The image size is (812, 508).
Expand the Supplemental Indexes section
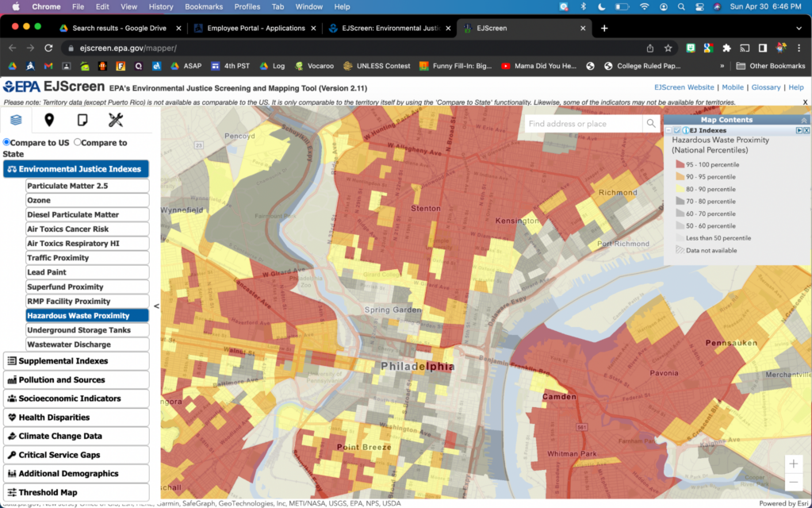75,361
